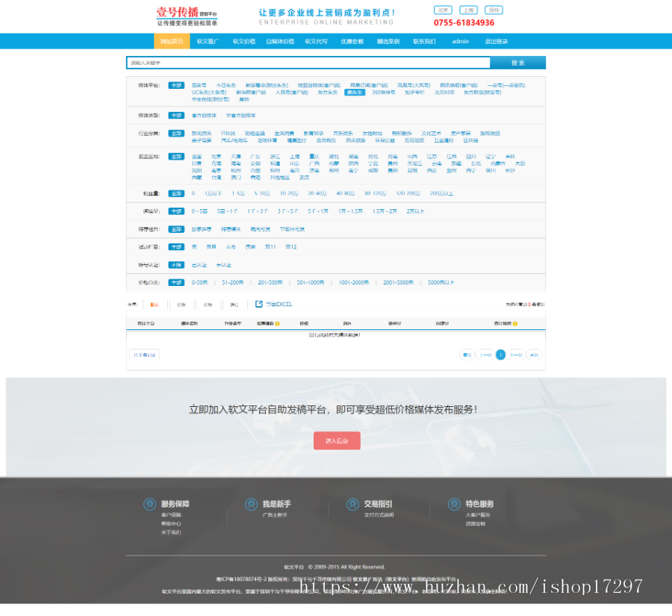672x616 pixels.
Task: Go to page 1 in pagination
Action: [500, 355]
